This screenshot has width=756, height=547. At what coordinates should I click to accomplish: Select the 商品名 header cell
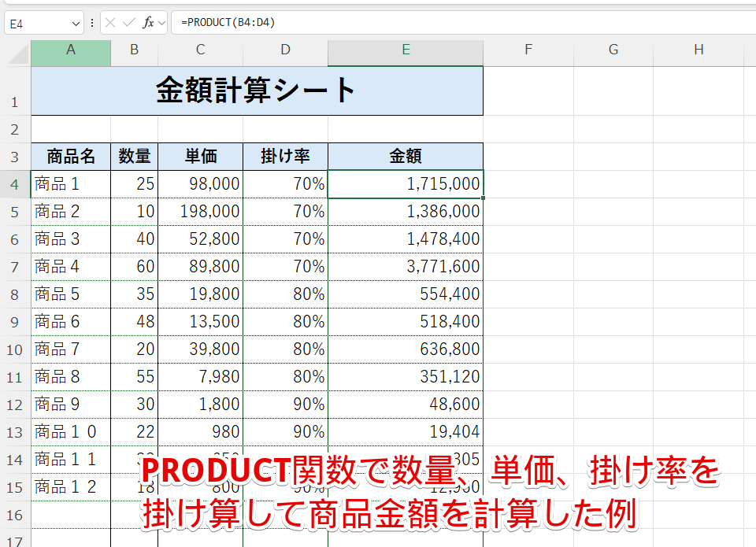tap(70, 156)
